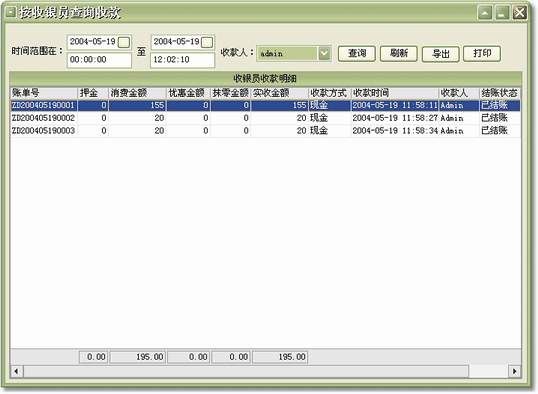Click the 刷新 button
This screenshot has width=538, height=394.
[399, 54]
